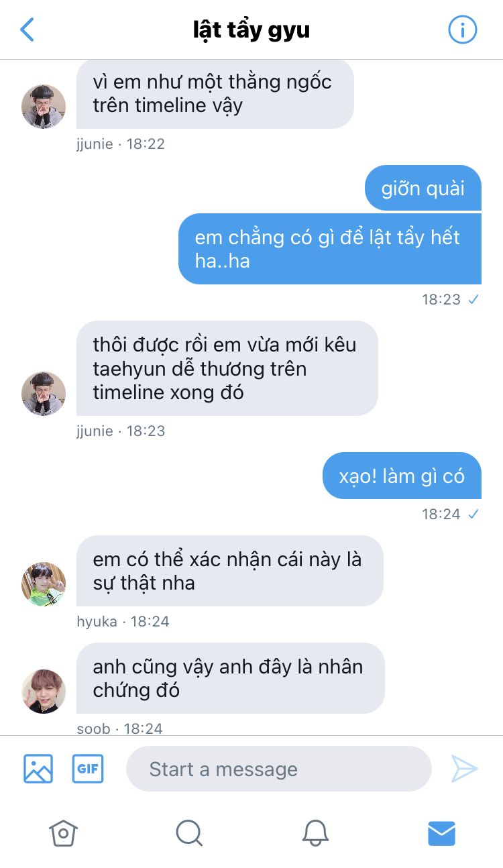Image resolution: width=503 pixels, height=868 pixels.
Task: Tap jjunie avatar next to 'thằng ngốc' message
Action: [x=44, y=107]
